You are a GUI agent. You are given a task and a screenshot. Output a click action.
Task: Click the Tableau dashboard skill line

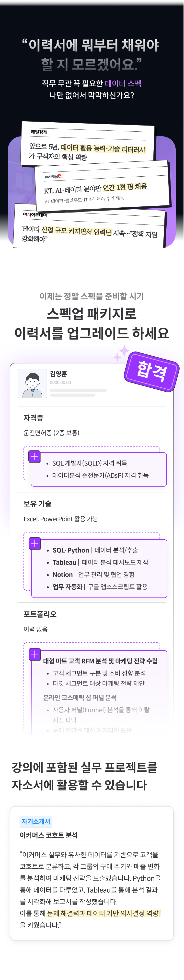101,562
